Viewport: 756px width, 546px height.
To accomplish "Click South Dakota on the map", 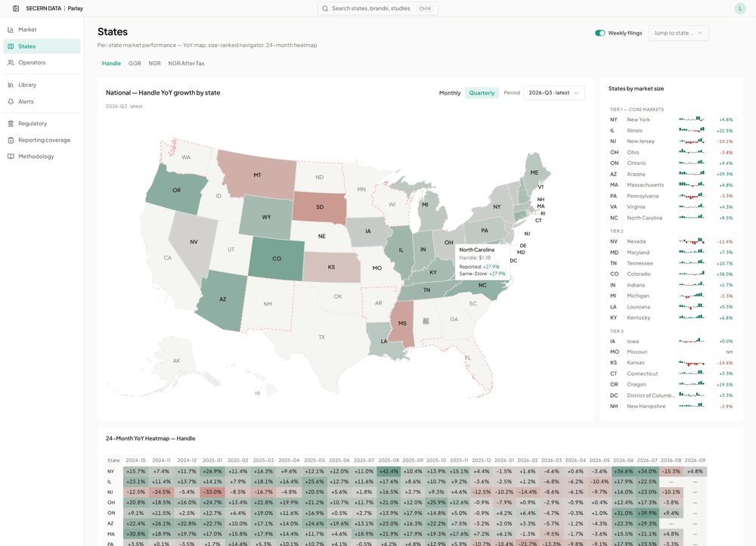I will click(x=320, y=207).
